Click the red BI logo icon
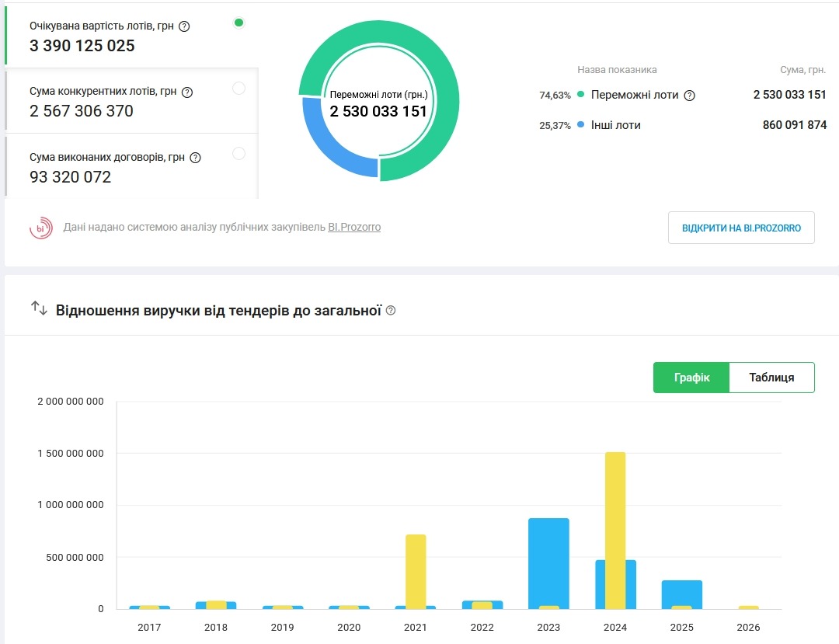This screenshot has height=644, width=839. [x=40, y=228]
